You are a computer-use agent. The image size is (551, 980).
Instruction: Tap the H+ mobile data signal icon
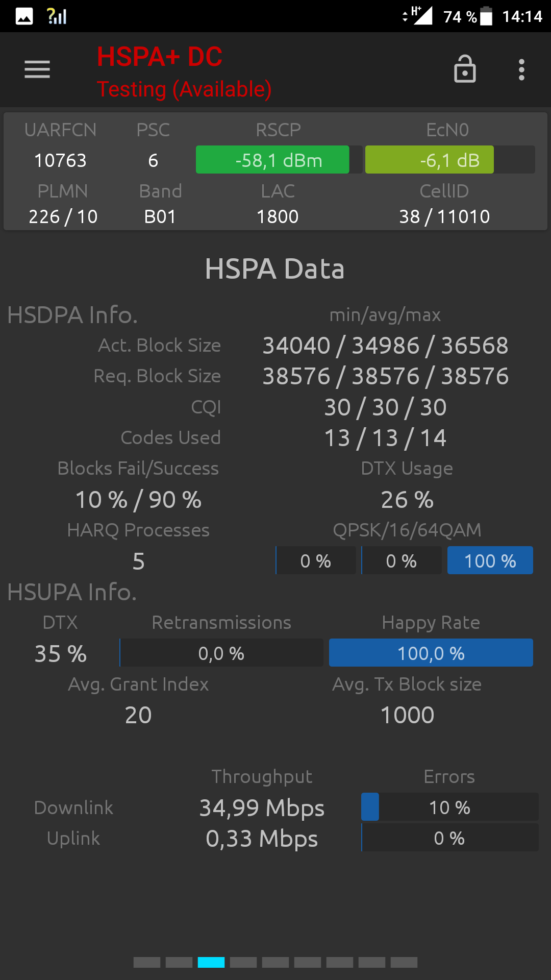click(x=420, y=15)
